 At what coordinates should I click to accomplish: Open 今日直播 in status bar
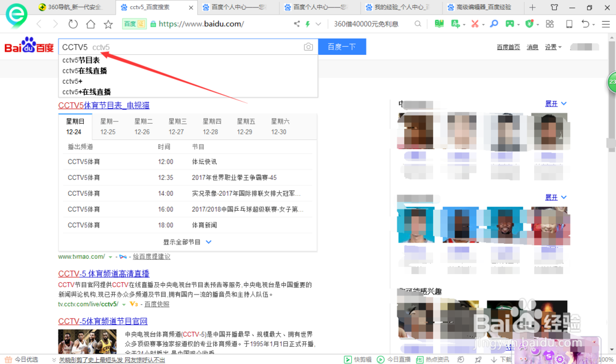[x=394, y=359]
